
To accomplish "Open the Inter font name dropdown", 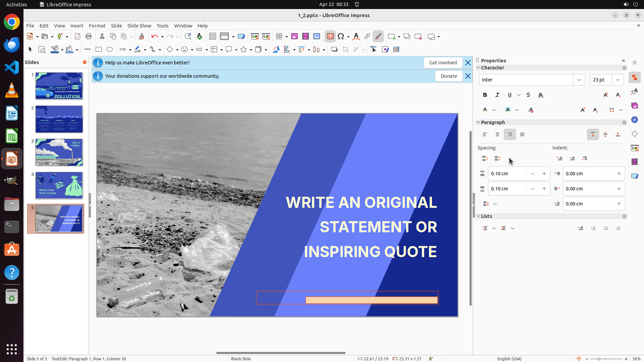I will 579,80.
